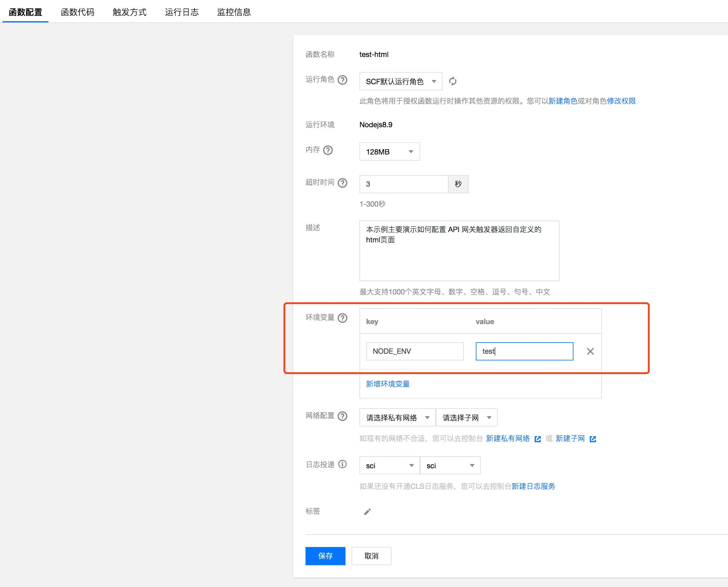Remove the NODE_ENV environment variable row
The height and width of the screenshot is (587, 728).
(x=590, y=351)
